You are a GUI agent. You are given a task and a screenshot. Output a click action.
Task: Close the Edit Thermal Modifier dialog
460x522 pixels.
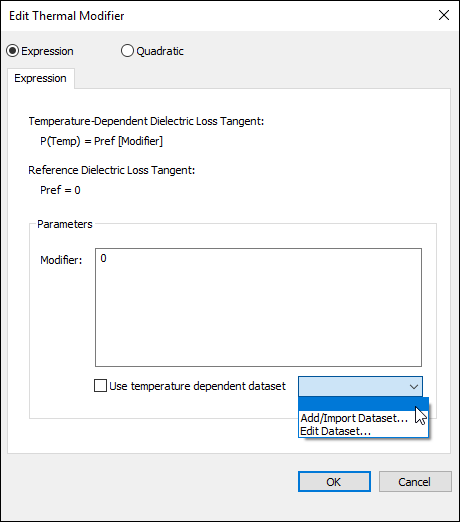point(444,15)
